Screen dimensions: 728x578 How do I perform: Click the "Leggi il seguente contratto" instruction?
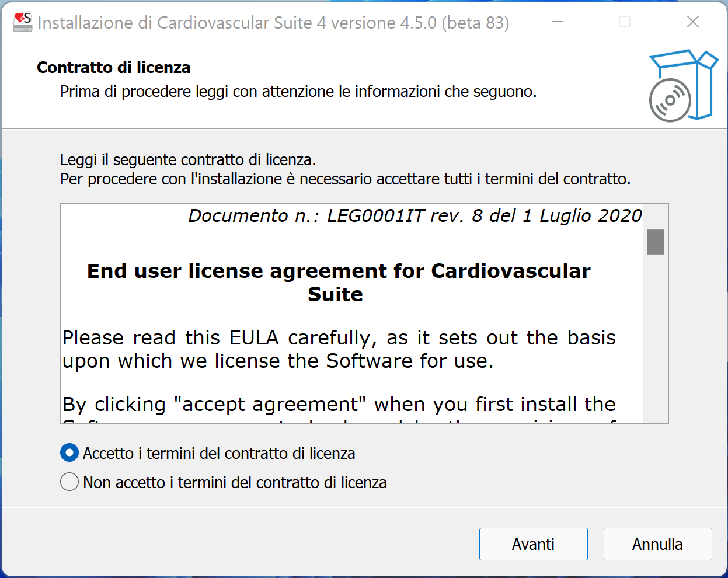[188, 160]
